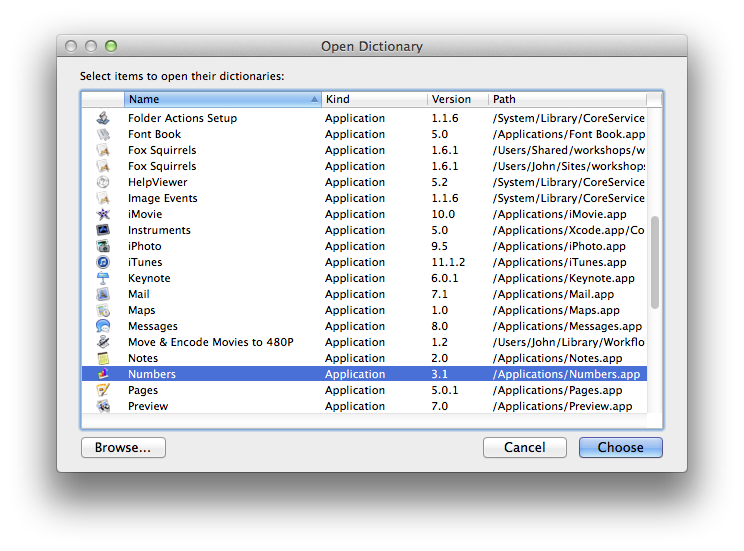Click the Instruments app icon
Screen dimensions: 744x551
(103, 230)
